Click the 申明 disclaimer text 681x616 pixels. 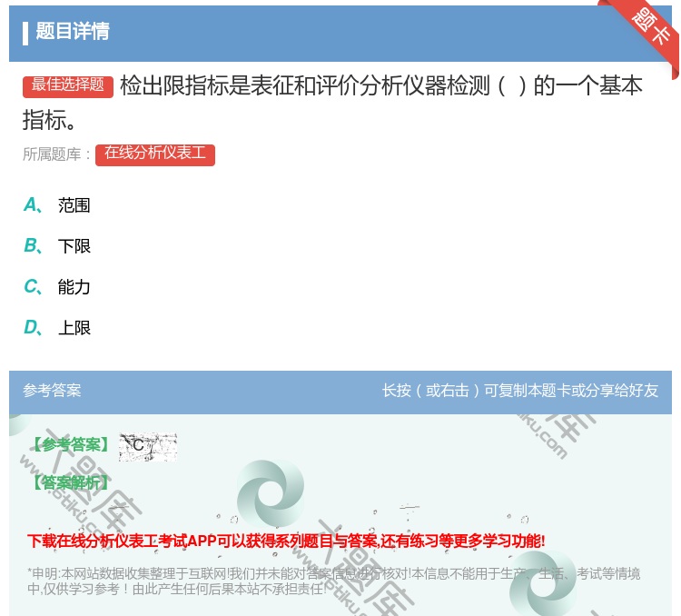coord(333,581)
